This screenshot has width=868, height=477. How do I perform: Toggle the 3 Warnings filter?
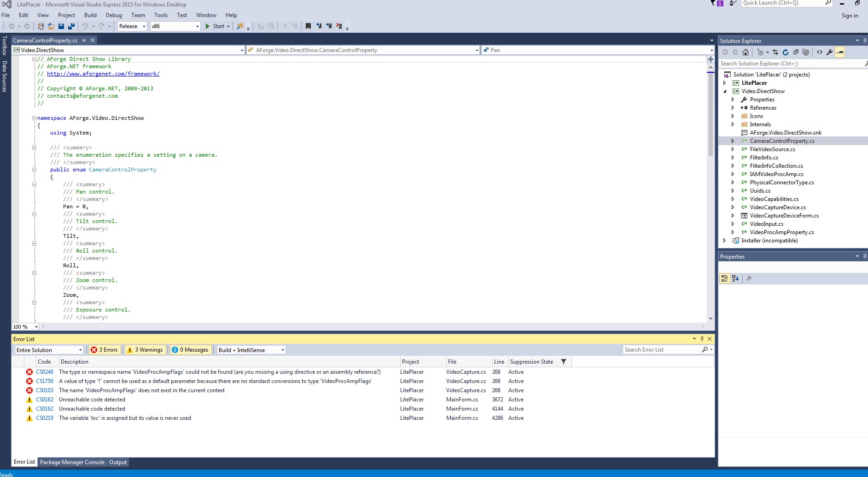coord(145,350)
